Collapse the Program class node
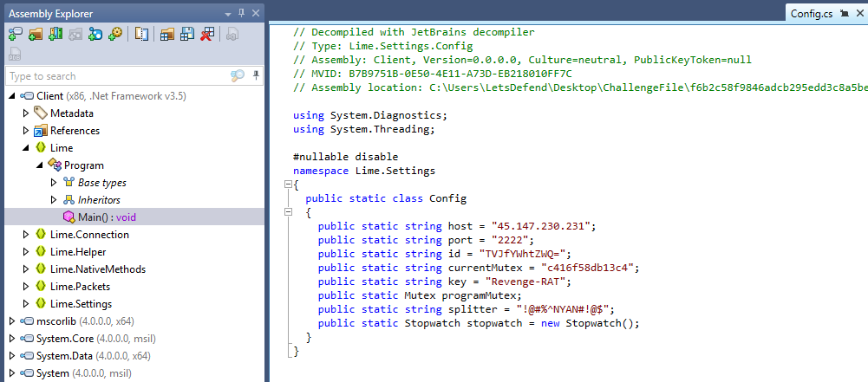The width and height of the screenshot is (868, 382). (39, 165)
